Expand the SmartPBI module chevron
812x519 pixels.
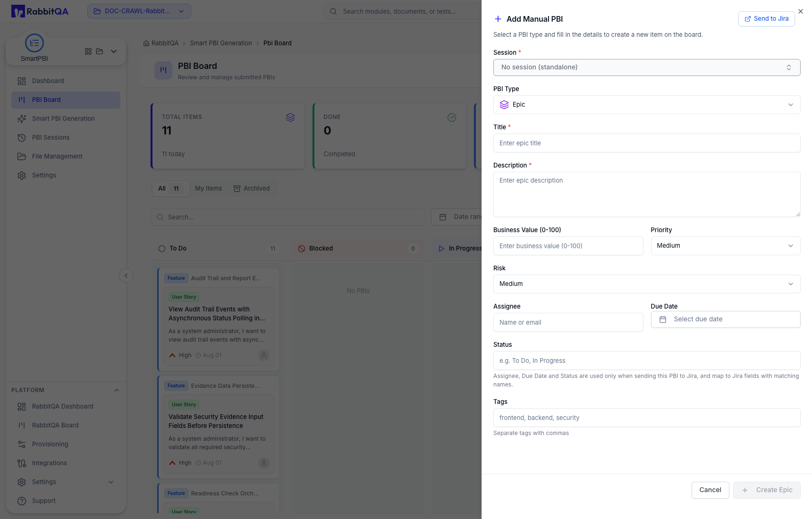click(114, 51)
